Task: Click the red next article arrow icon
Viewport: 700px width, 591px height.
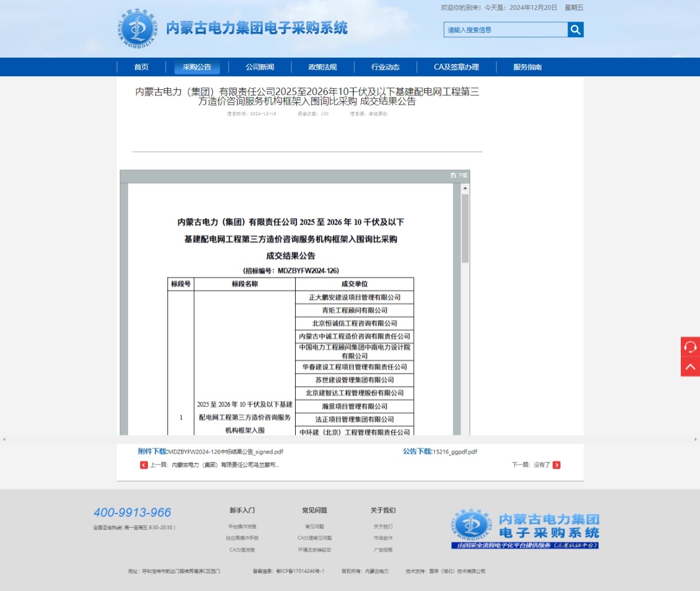Action: (x=557, y=465)
